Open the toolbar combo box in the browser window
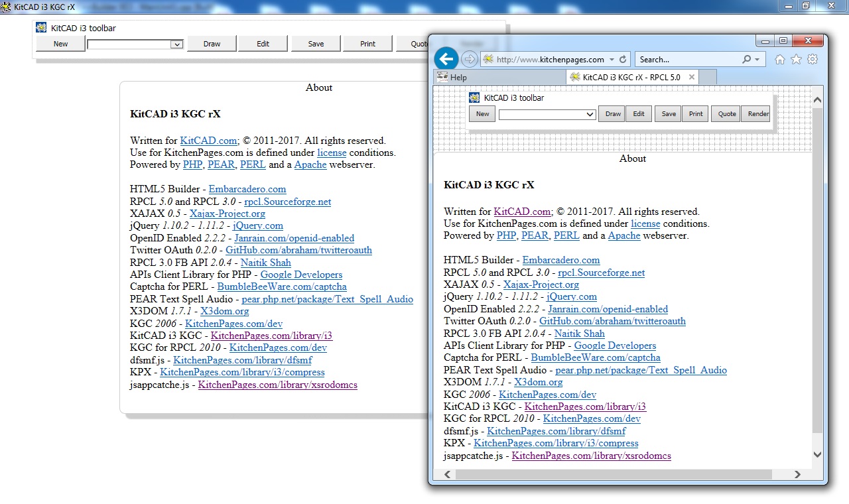849x504 pixels. (547, 114)
